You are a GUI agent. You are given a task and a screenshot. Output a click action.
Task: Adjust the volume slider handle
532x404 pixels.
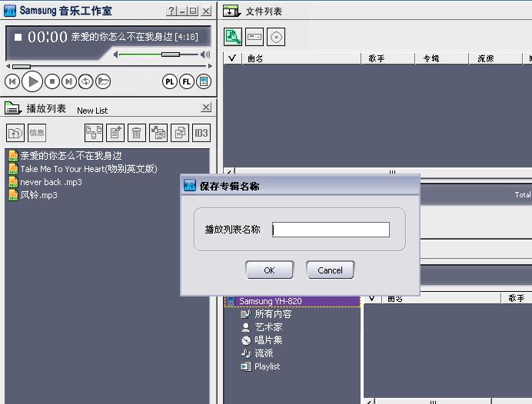tap(171, 55)
